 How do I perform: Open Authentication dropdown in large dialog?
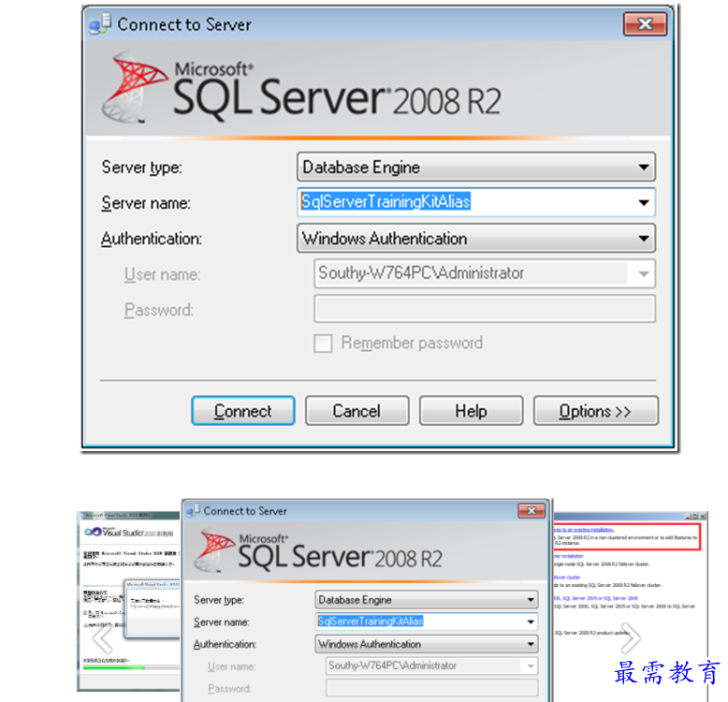476,238
